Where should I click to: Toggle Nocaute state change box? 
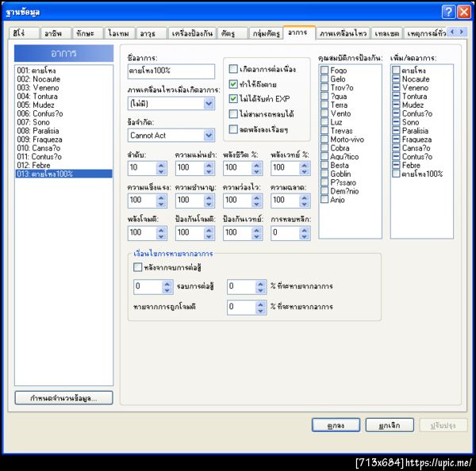[396, 79]
